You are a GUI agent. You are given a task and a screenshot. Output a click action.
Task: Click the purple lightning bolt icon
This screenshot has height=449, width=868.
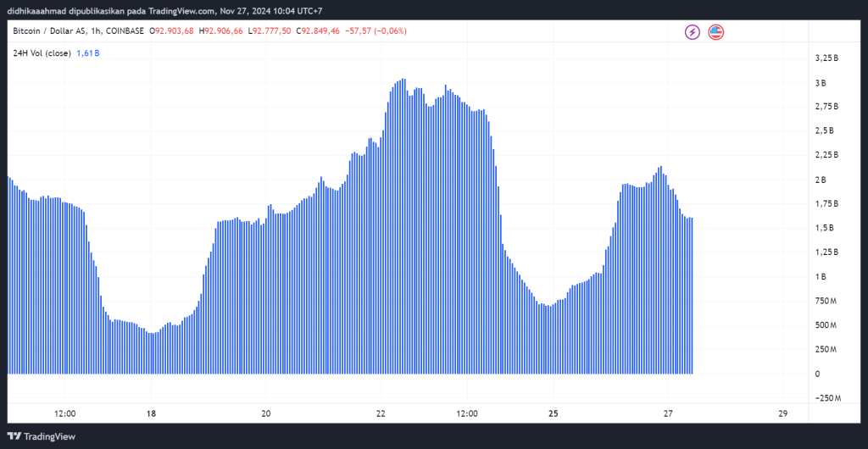(x=693, y=32)
